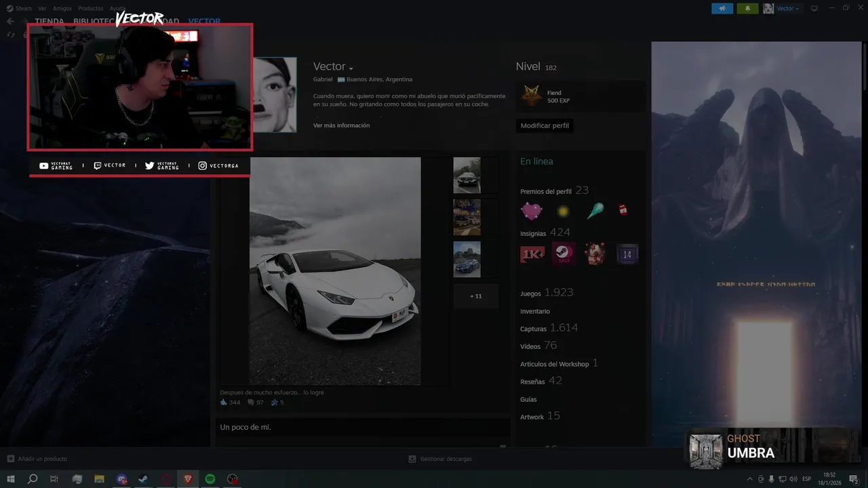
Task: Open Artículos del Workshop link
Action: pyautogui.click(x=559, y=363)
